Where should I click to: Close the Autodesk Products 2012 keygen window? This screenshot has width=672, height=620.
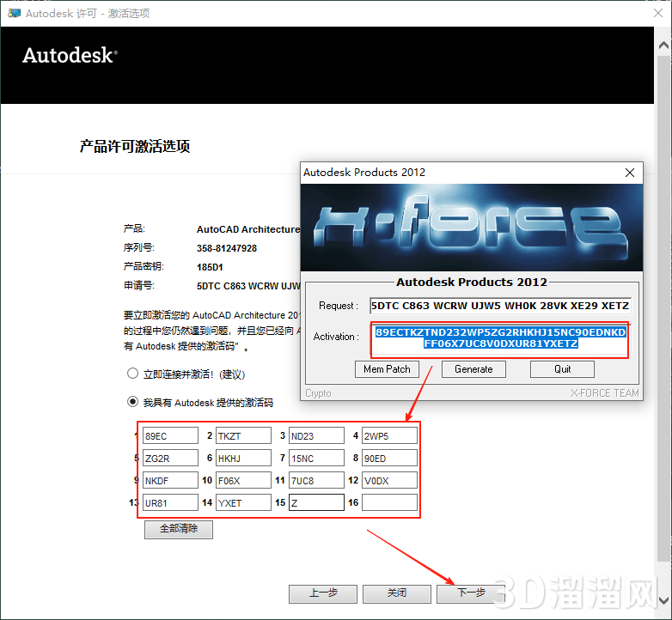630,173
